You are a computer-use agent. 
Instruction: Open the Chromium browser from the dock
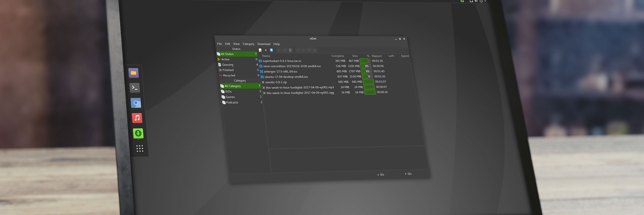pyautogui.click(x=136, y=103)
